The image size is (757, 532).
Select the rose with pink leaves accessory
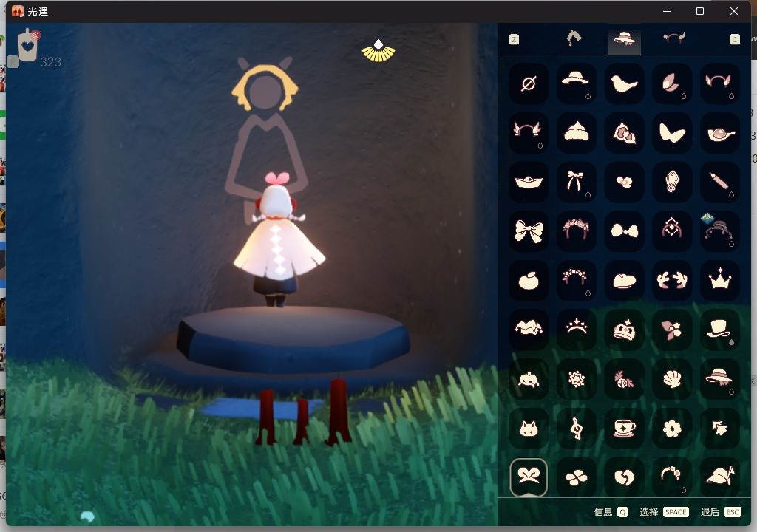pyautogui.click(x=624, y=379)
